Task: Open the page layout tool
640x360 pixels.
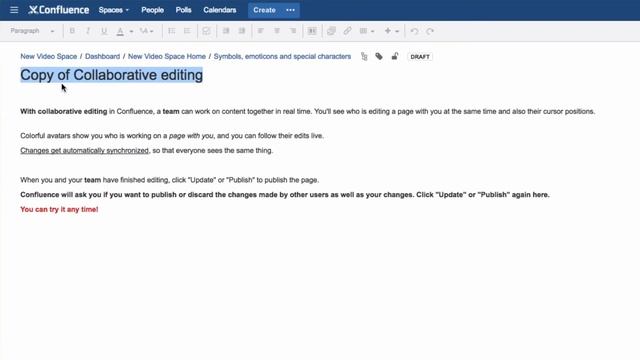Action: pos(312,31)
